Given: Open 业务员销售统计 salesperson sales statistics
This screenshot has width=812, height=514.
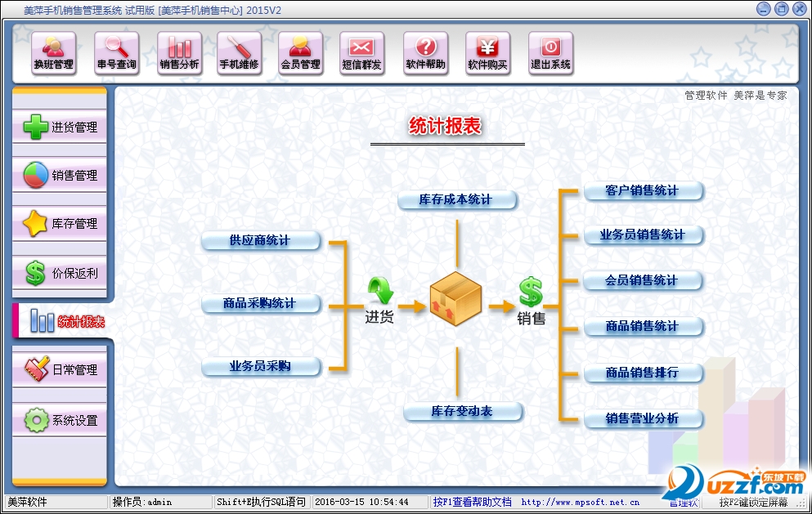Looking at the screenshot, I should [x=644, y=235].
